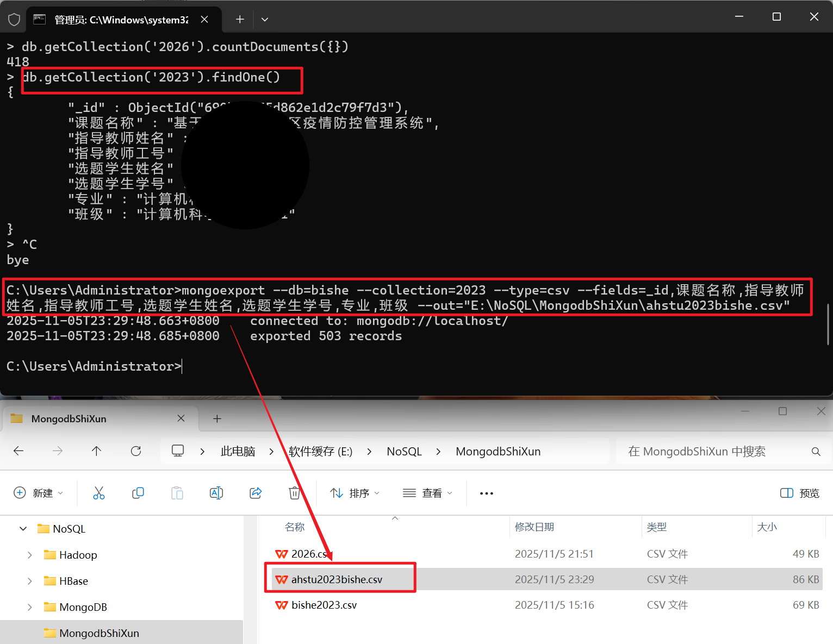Viewport: 833px width, 644px height.
Task: Click the Paste icon in the toolbar
Action: (177, 493)
